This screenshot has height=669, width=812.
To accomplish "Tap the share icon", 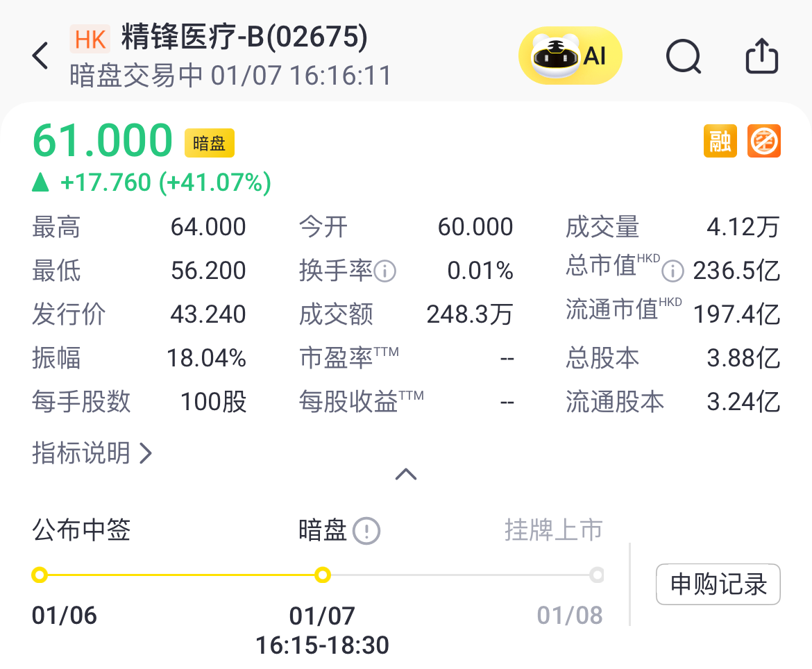I will click(761, 56).
